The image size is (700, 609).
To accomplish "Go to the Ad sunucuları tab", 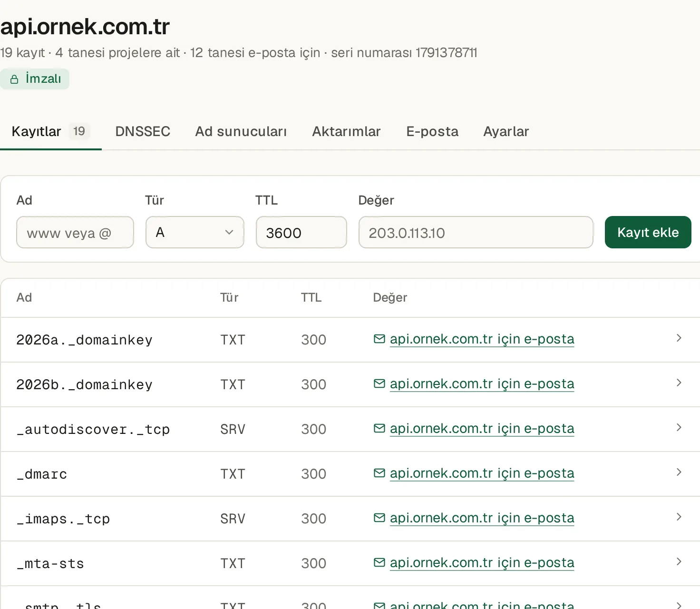I will coord(241,131).
